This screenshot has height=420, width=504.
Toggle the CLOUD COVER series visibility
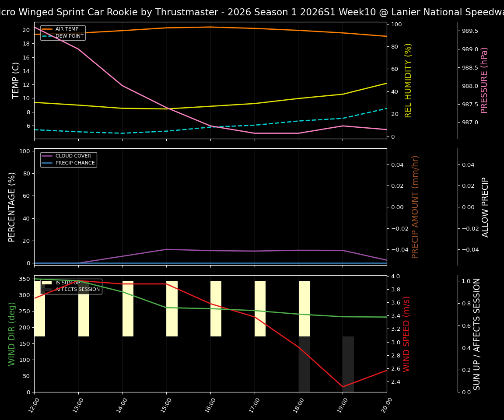[73, 156]
